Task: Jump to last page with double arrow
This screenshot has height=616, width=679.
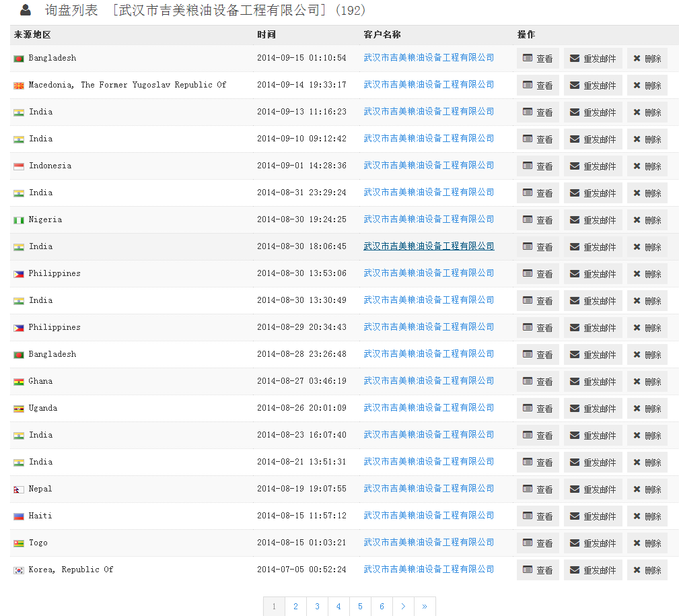Action: tap(425, 607)
